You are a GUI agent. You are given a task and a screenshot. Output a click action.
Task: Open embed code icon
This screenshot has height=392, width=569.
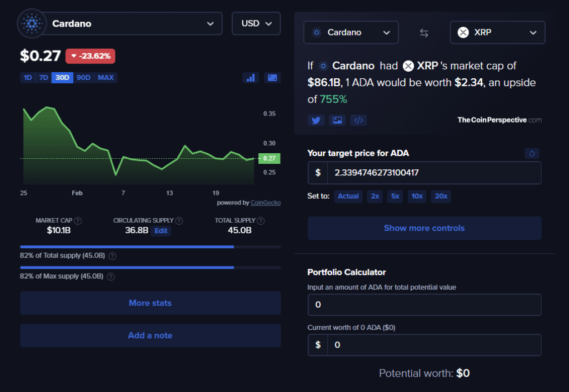click(x=358, y=120)
